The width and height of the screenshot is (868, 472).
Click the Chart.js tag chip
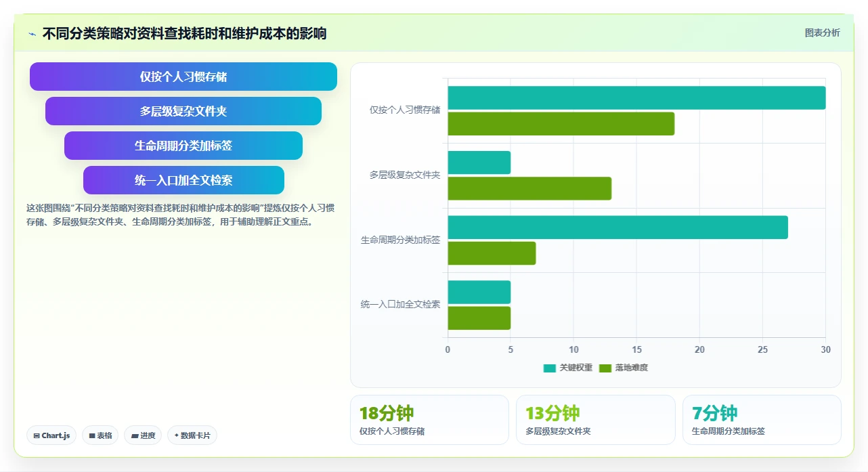point(51,435)
